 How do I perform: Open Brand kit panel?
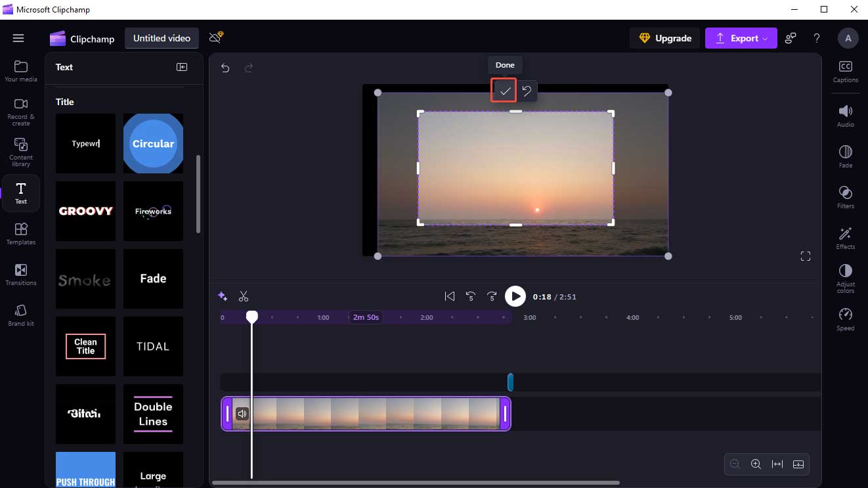(21, 315)
